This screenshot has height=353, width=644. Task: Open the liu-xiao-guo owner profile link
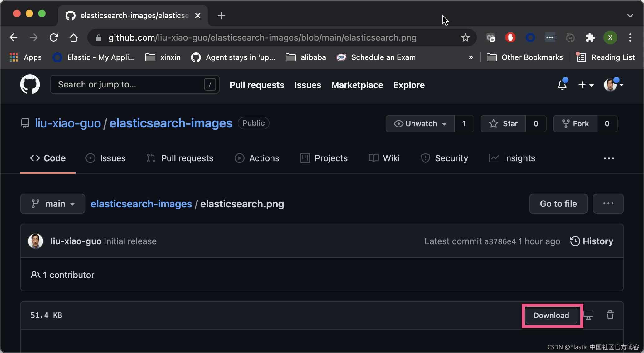(x=68, y=123)
